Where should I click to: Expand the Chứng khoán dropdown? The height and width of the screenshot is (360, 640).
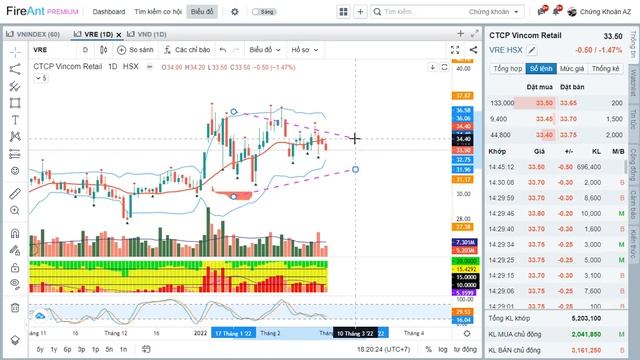[494, 12]
